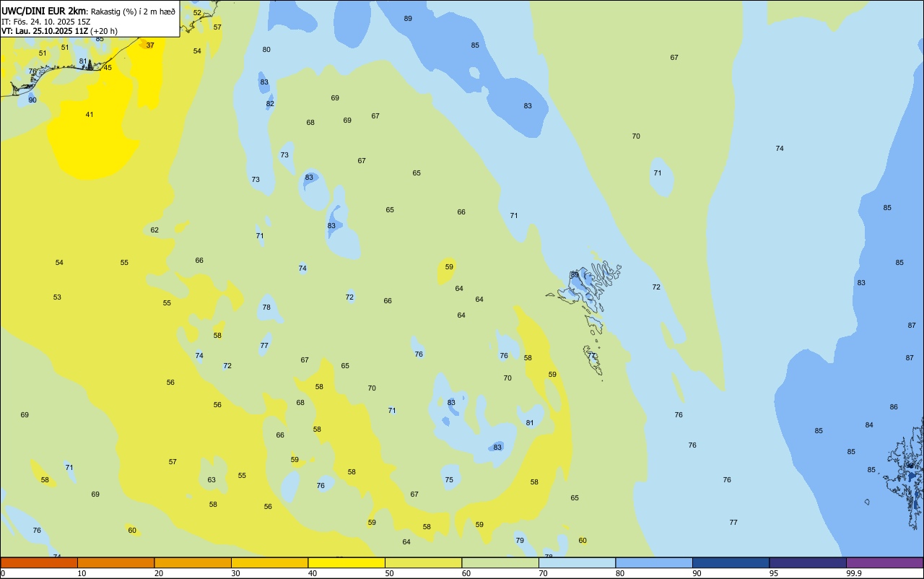
Task: Click the amber 20–30 legend swatch
Action: 193,562
